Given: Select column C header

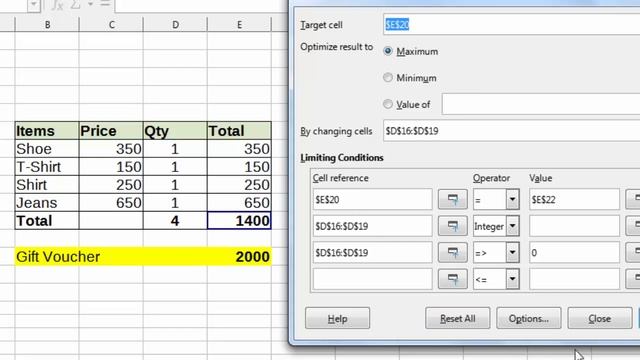Looking at the screenshot, I should click(x=111, y=25).
